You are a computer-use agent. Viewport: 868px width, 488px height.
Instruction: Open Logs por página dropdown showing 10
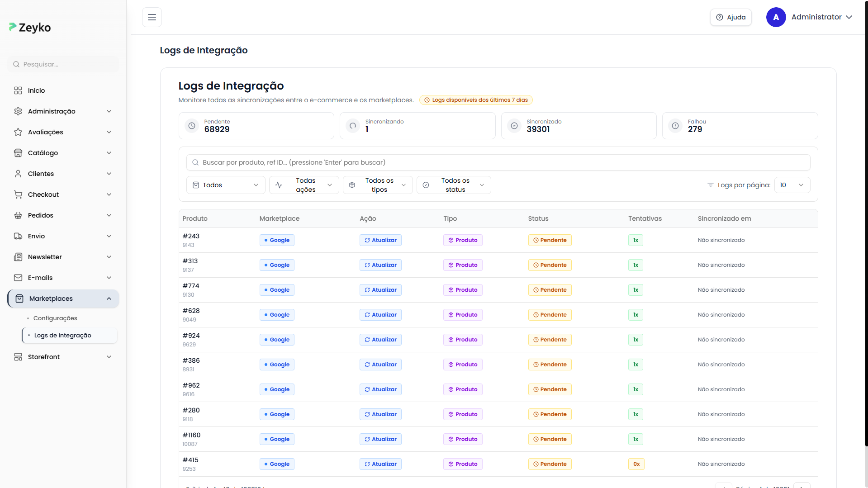point(792,185)
